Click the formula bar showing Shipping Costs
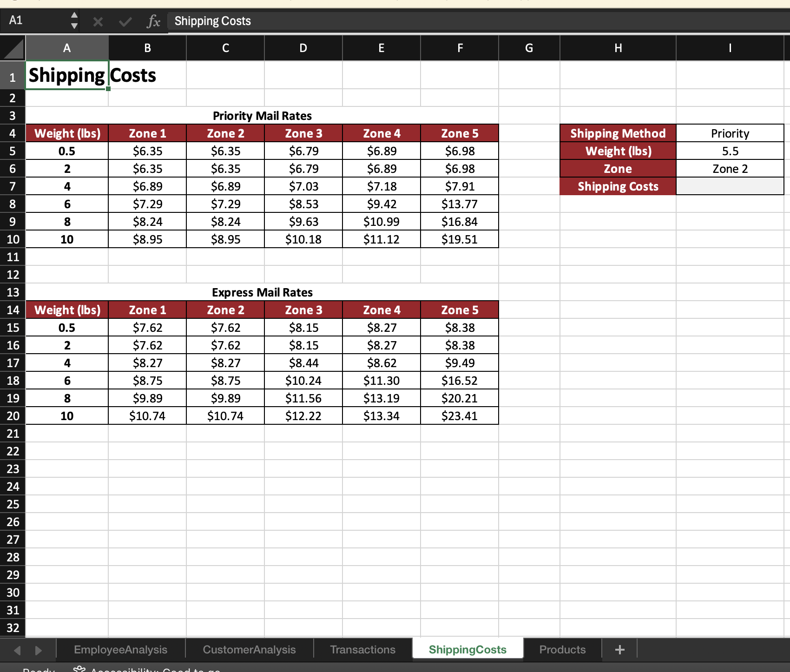The image size is (790, 672). point(325,21)
